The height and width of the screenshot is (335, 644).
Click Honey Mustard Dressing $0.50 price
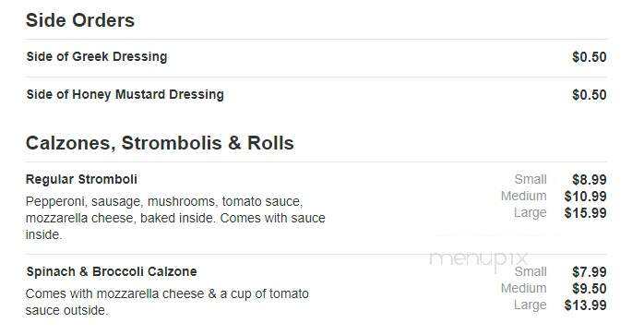tap(589, 94)
